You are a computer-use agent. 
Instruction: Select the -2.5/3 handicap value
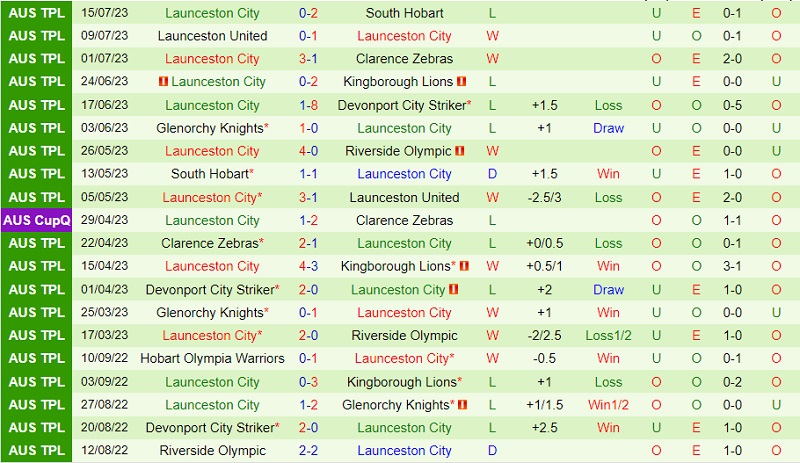point(544,197)
